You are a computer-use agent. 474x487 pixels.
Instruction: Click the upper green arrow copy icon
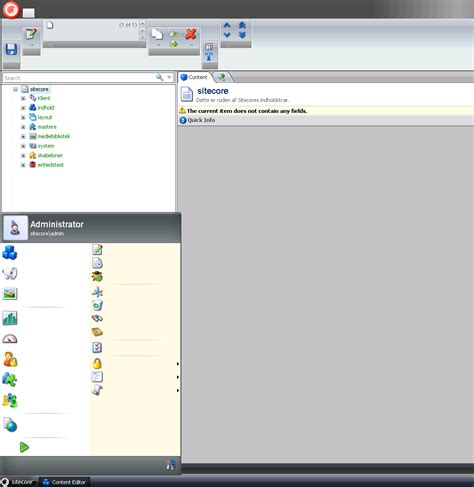tap(174, 34)
